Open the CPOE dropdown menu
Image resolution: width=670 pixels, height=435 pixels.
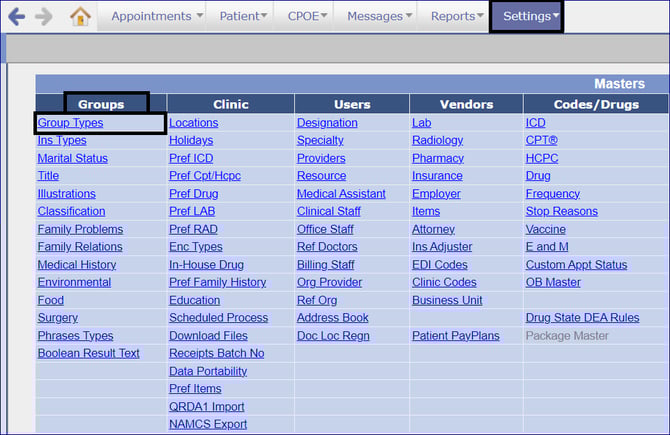[308, 16]
